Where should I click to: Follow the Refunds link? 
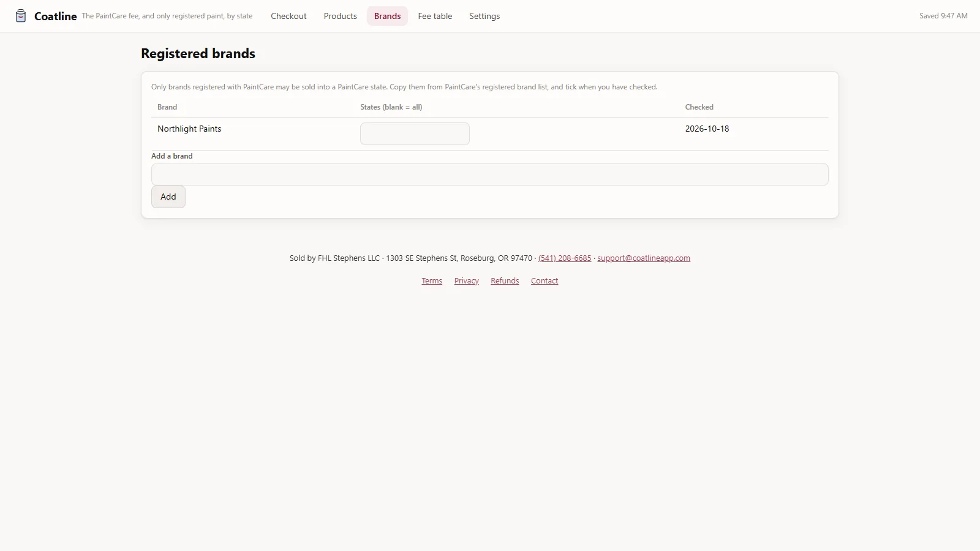[x=505, y=280]
